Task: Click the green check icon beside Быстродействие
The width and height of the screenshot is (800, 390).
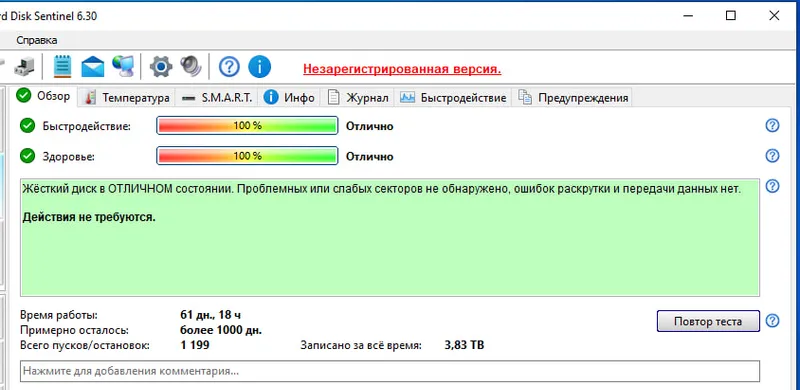Action: (x=27, y=126)
